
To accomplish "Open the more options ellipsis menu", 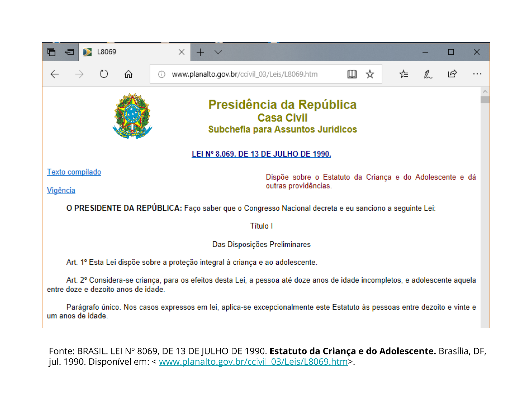I will point(477,74).
